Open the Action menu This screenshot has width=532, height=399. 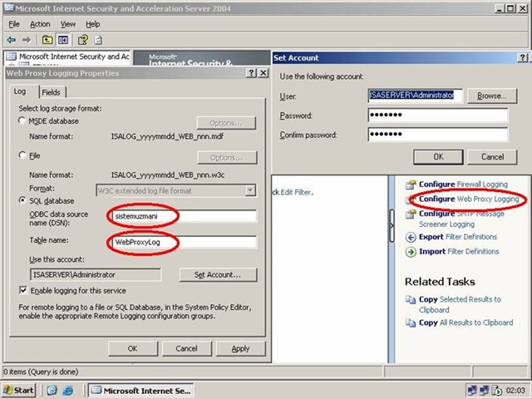pos(40,24)
